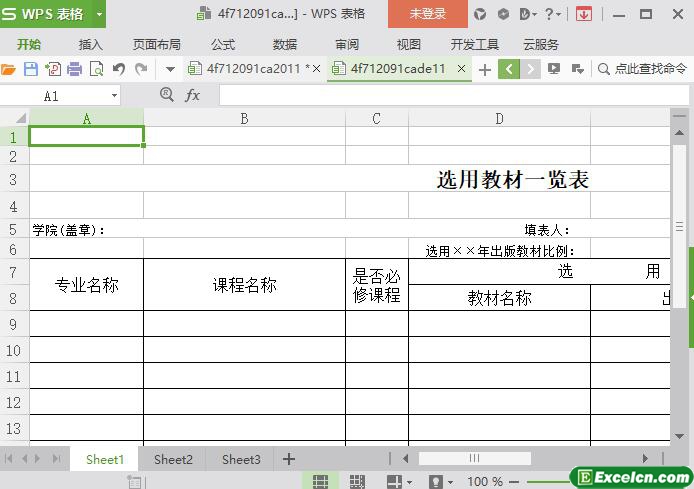Click the command search box 点此查找命令
Viewport: 694px width, 489px height.
(643, 69)
